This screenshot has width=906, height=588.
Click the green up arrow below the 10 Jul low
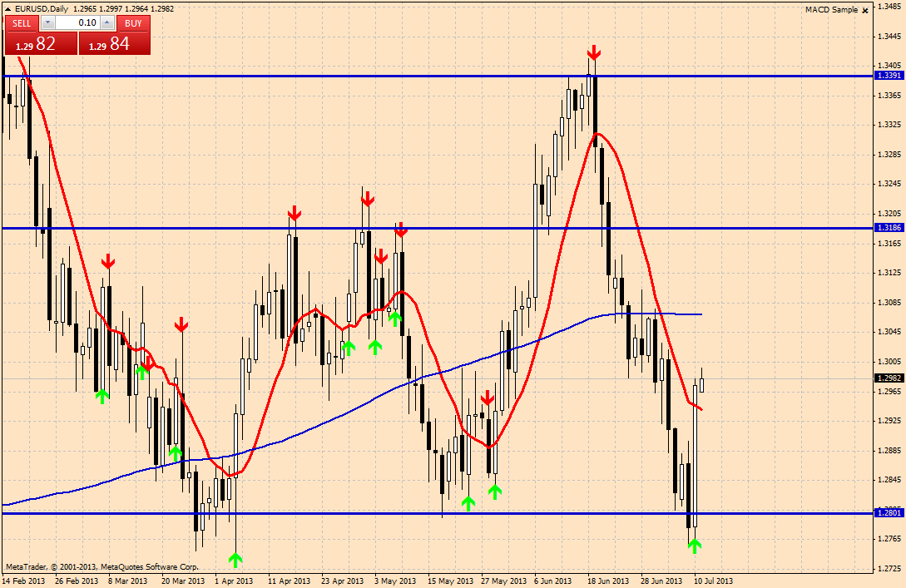coord(695,546)
